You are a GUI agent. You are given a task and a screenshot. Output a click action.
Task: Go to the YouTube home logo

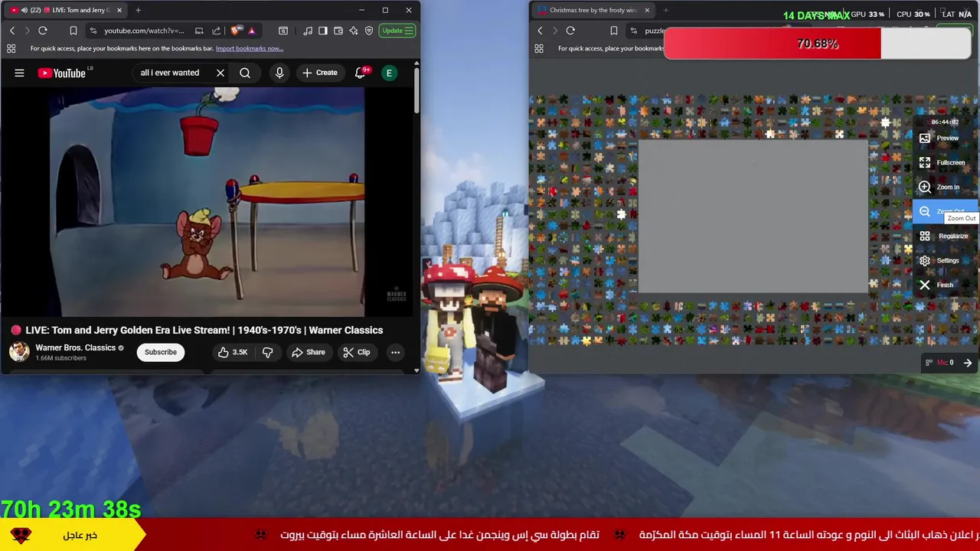(x=61, y=73)
